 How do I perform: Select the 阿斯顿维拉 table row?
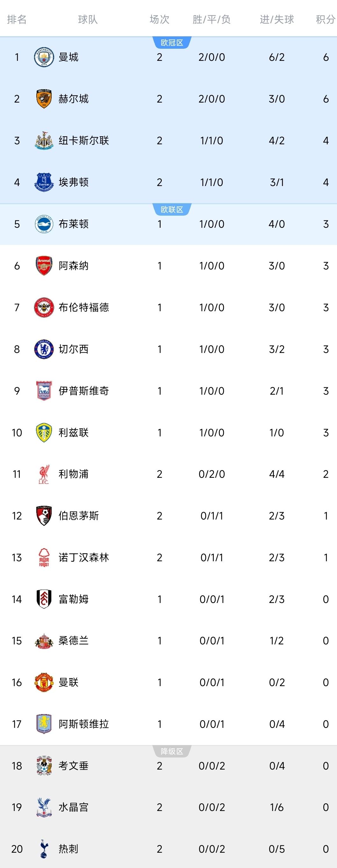click(168, 724)
